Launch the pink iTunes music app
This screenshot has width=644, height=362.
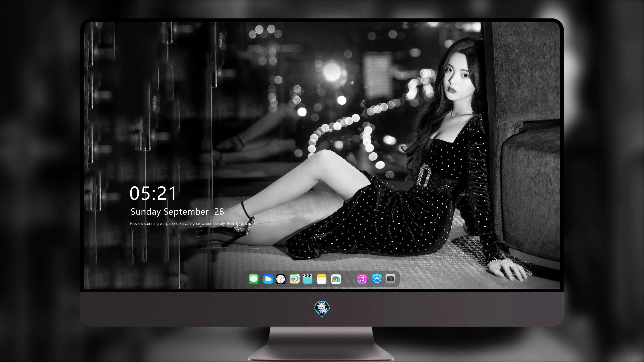click(362, 279)
